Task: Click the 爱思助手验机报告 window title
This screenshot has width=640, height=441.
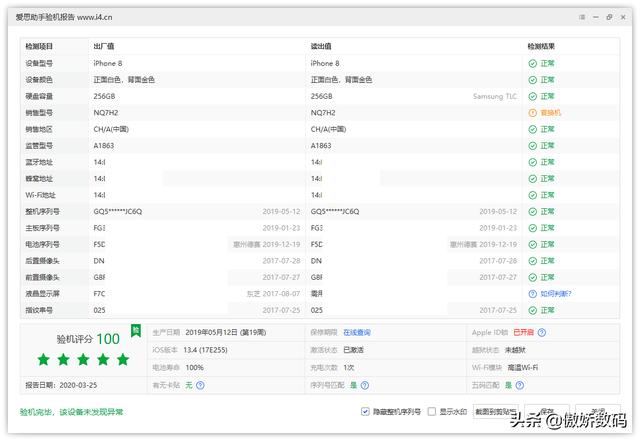Action: pos(64,17)
